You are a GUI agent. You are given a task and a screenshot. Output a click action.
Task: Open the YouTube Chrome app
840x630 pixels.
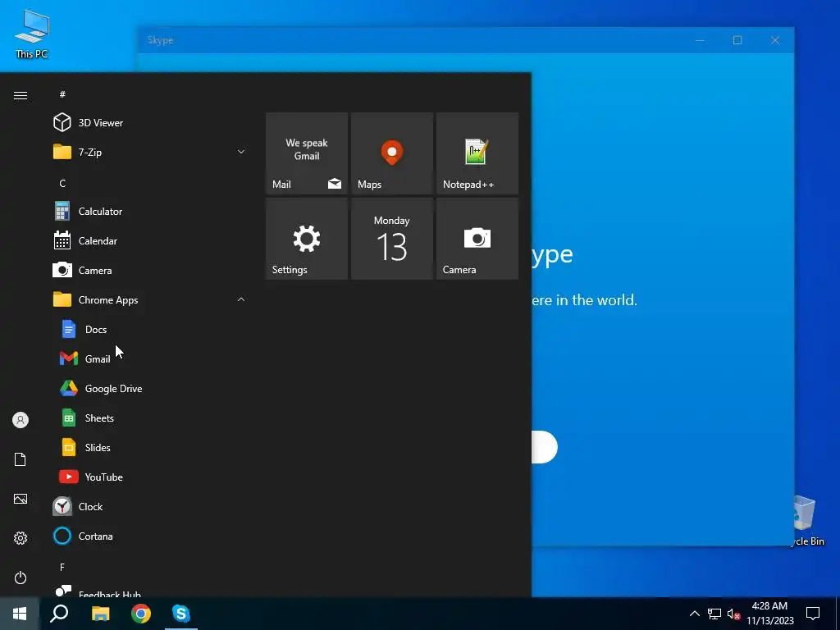[149, 477]
